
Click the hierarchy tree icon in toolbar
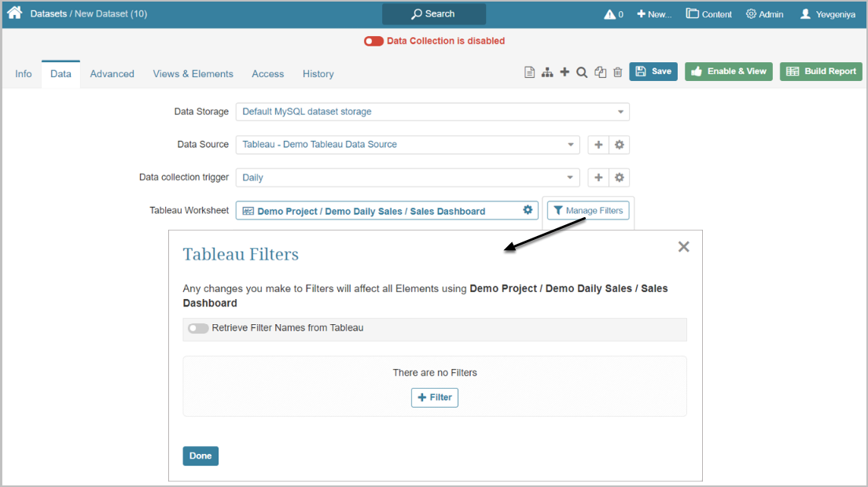click(x=547, y=72)
